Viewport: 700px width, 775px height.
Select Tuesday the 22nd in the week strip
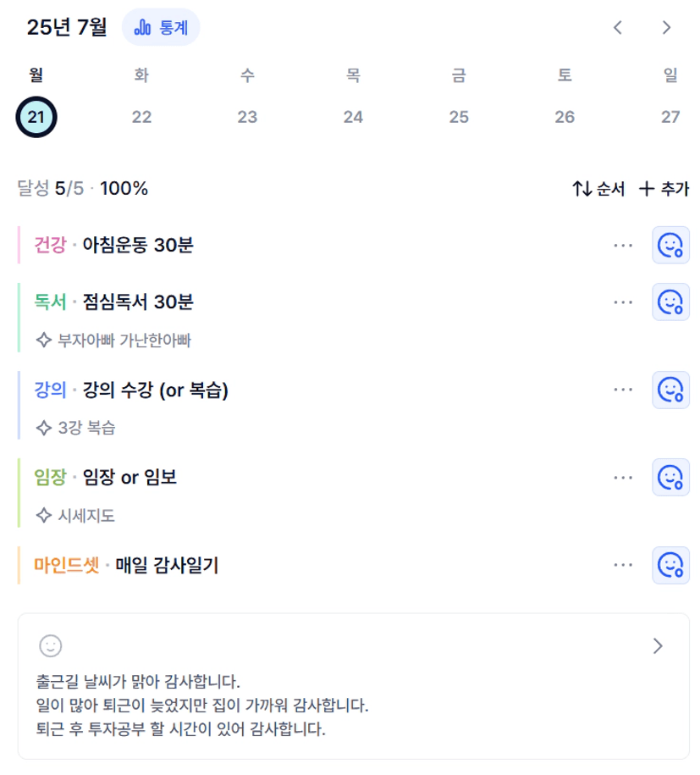tap(142, 117)
